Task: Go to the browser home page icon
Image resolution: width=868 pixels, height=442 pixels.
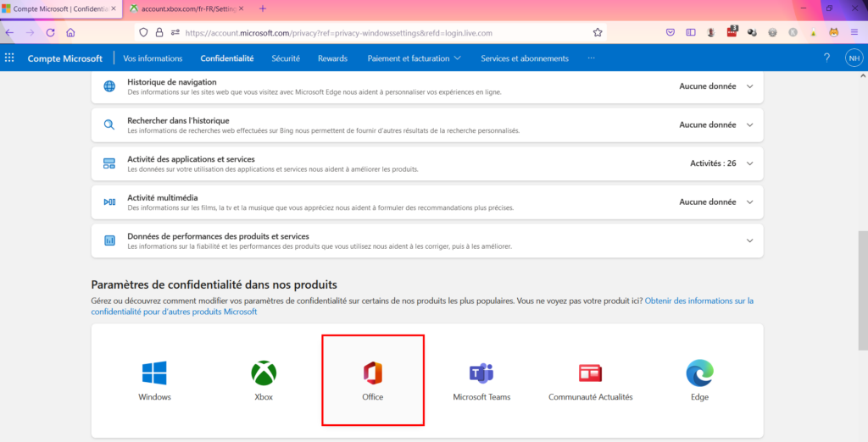Action: tap(70, 33)
